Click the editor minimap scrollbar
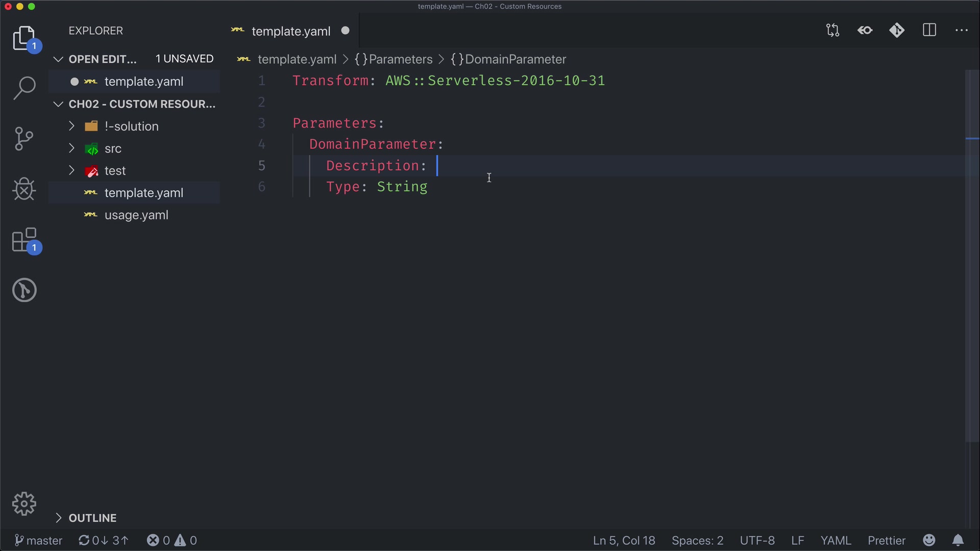This screenshot has width=980, height=551. coord(972,255)
